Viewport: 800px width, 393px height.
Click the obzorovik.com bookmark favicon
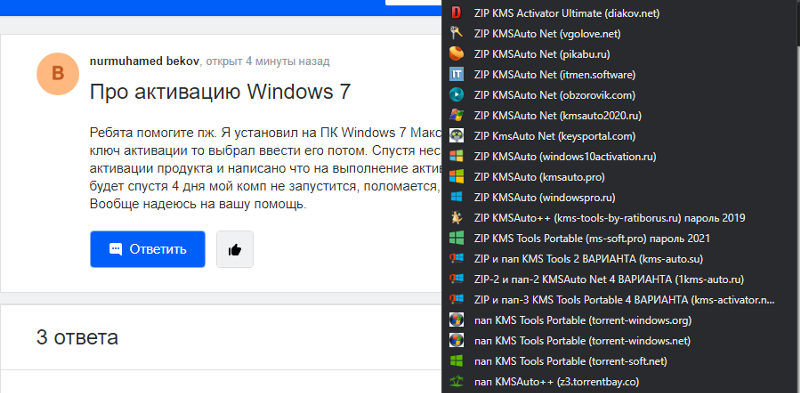pyautogui.click(x=456, y=95)
